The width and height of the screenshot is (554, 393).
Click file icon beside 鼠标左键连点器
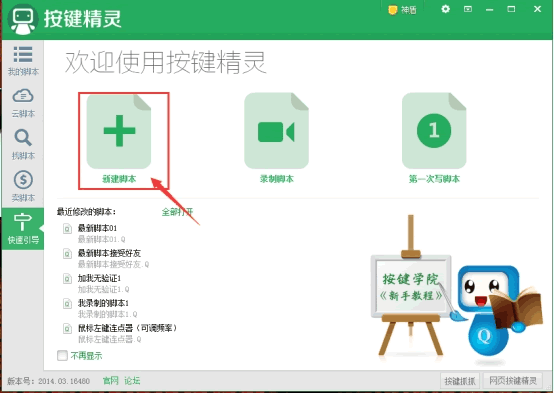point(67,329)
